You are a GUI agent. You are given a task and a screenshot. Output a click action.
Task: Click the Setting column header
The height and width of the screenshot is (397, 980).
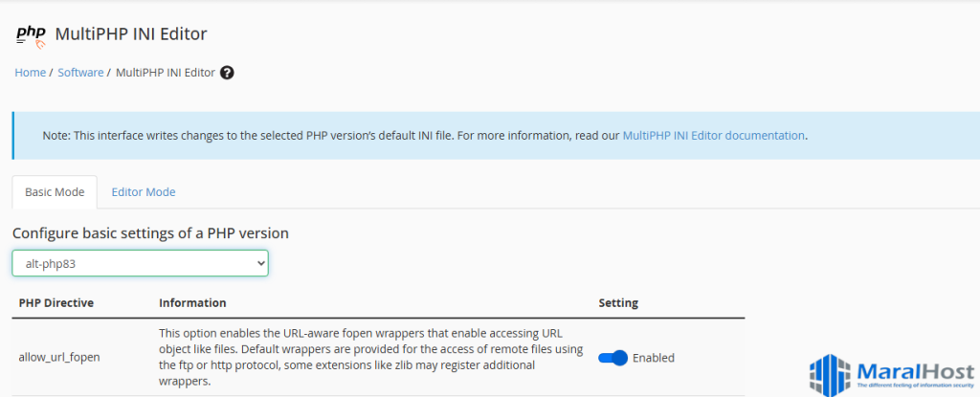point(618,302)
